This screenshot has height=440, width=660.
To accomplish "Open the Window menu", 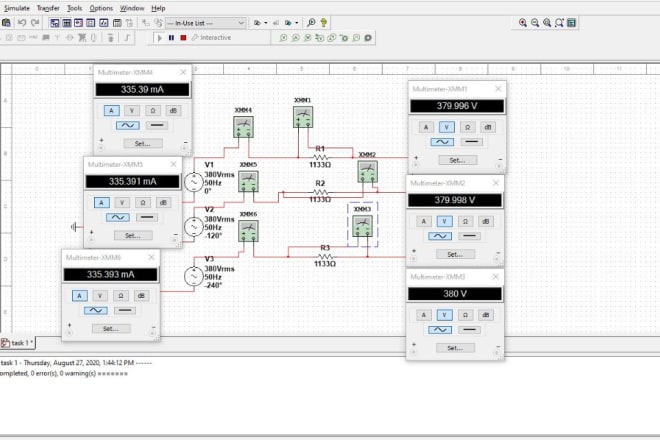I will pyautogui.click(x=132, y=8).
